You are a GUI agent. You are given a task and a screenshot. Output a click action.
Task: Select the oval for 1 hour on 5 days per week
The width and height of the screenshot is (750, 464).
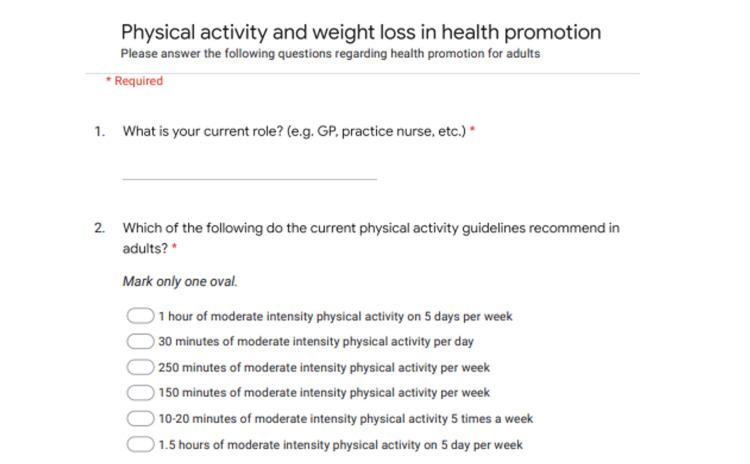point(140,316)
